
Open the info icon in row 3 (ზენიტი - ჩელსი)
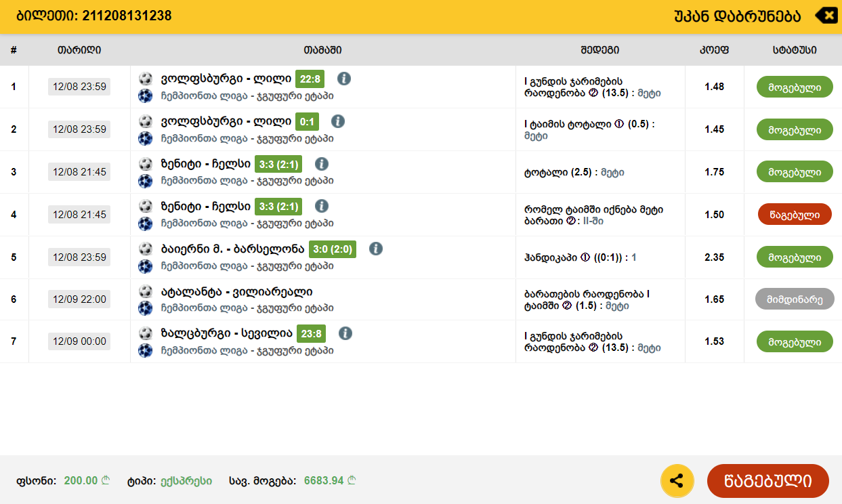tap(322, 163)
